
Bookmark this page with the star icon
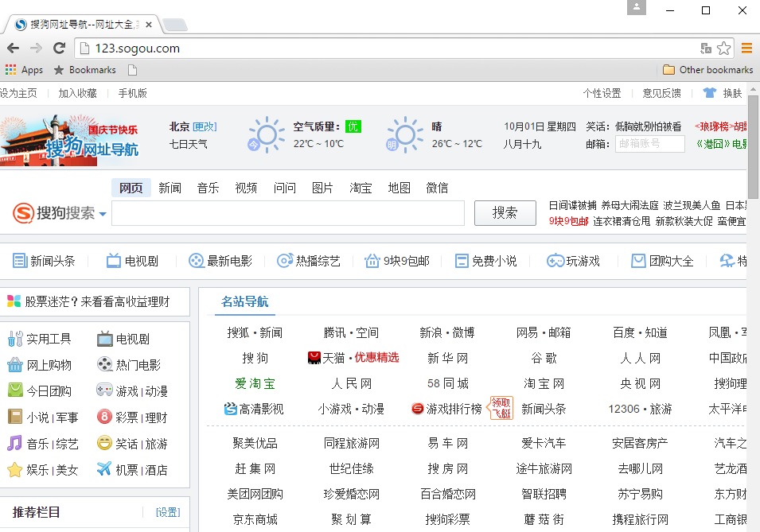coord(723,48)
